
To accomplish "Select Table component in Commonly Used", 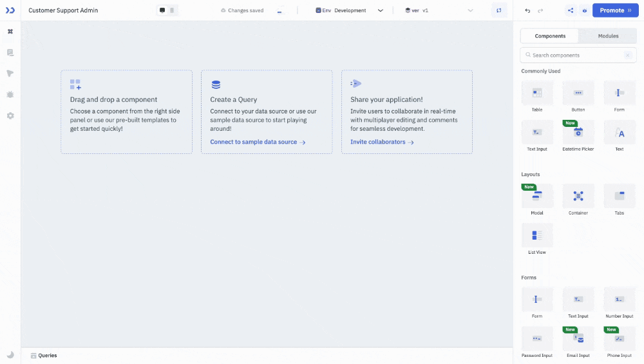I will point(537,97).
